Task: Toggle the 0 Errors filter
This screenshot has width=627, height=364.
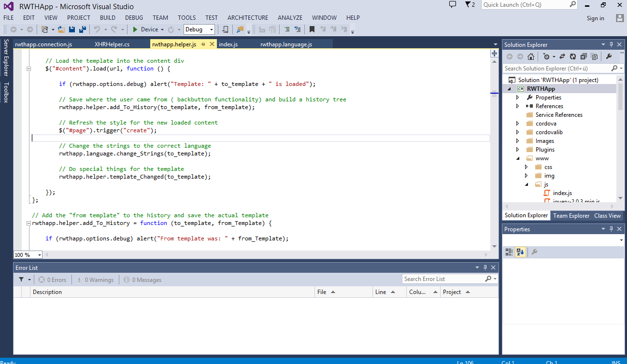Action: click(x=52, y=280)
